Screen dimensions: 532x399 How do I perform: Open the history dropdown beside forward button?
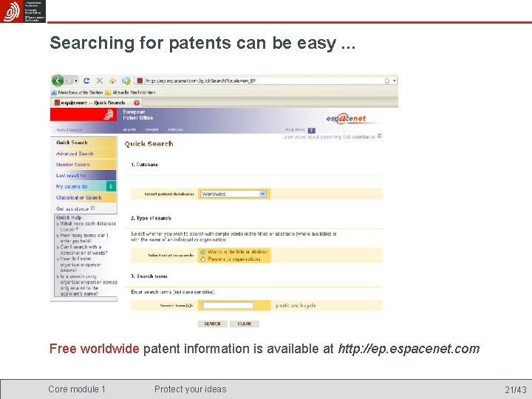[x=76, y=81]
